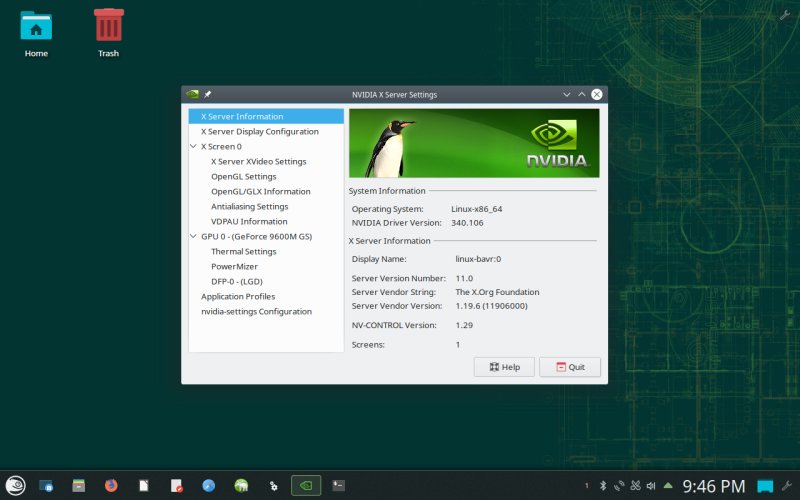Click the Help button
The width and height of the screenshot is (800, 500).
coord(504,367)
